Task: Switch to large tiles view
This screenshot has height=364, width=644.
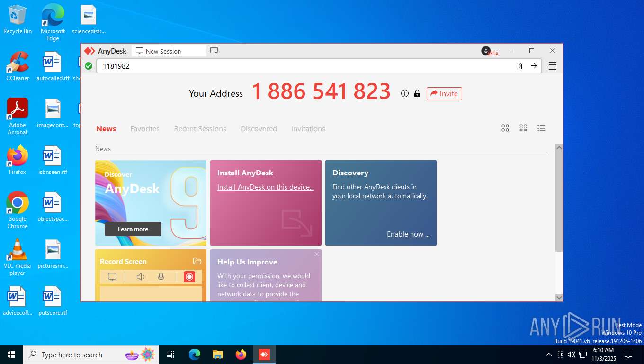Action: [505, 128]
